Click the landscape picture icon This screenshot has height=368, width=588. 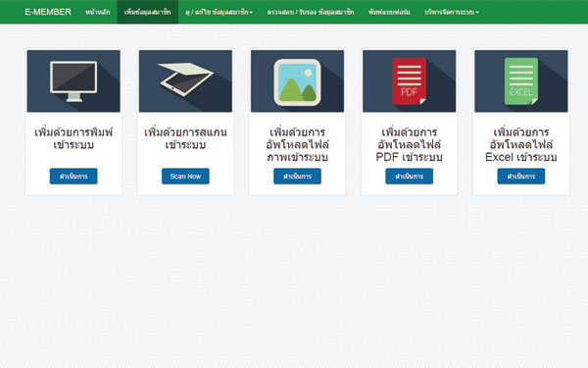297,82
